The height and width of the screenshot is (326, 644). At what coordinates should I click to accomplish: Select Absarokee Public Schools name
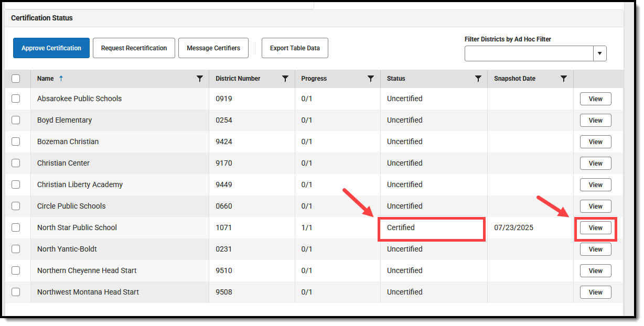[79, 99]
